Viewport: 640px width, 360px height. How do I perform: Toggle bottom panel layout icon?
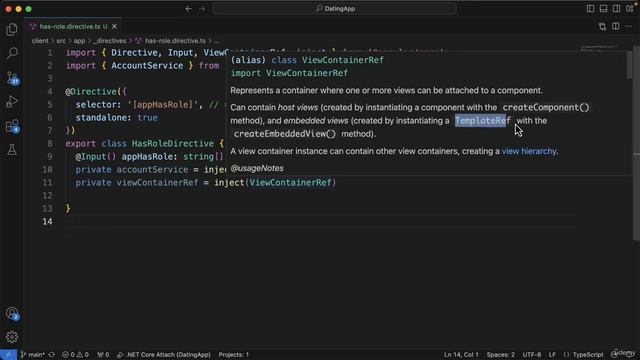pos(603,9)
